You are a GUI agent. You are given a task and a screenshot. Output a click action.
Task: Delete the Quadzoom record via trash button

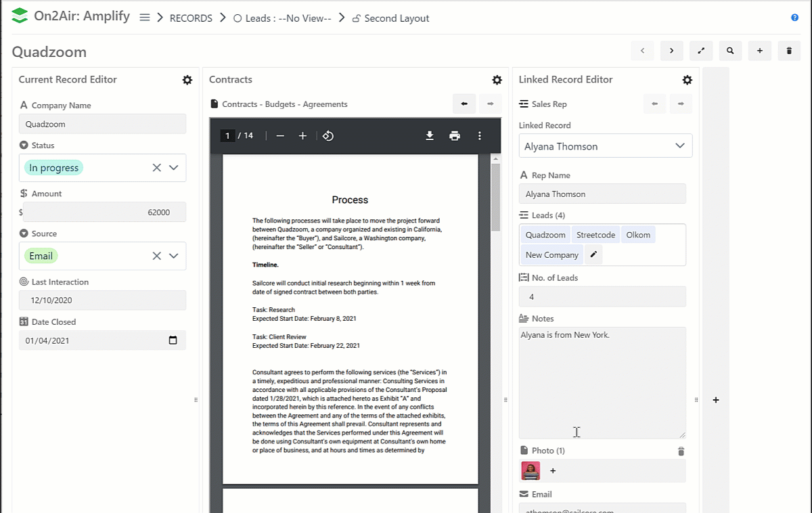click(789, 51)
